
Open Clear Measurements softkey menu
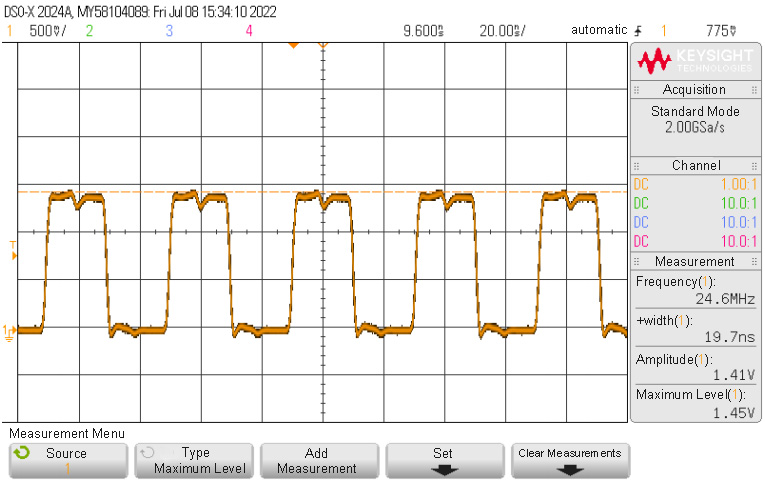570,460
